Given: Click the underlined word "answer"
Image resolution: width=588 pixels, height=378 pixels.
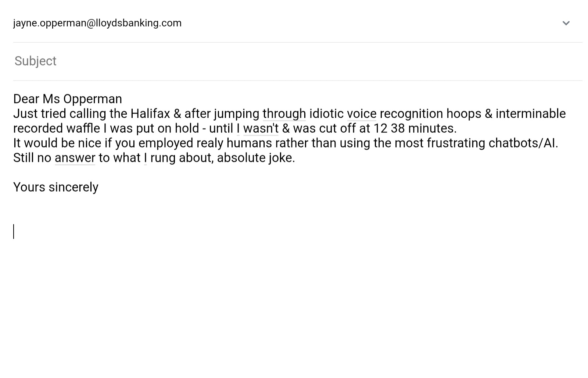Looking at the screenshot, I should pos(75,158).
